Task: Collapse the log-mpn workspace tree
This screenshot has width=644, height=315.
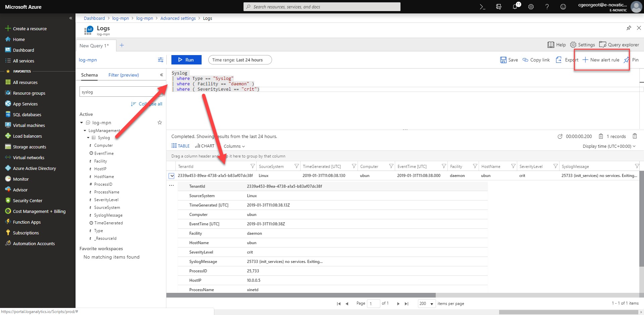Action: [x=82, y=123]
